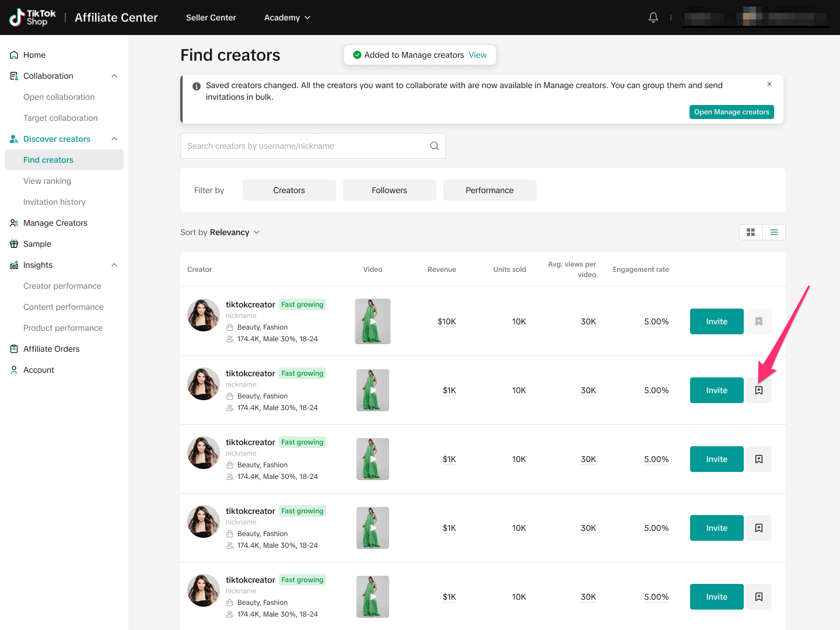
Task: Dismiss the saved creators notice
Action: 769,84
